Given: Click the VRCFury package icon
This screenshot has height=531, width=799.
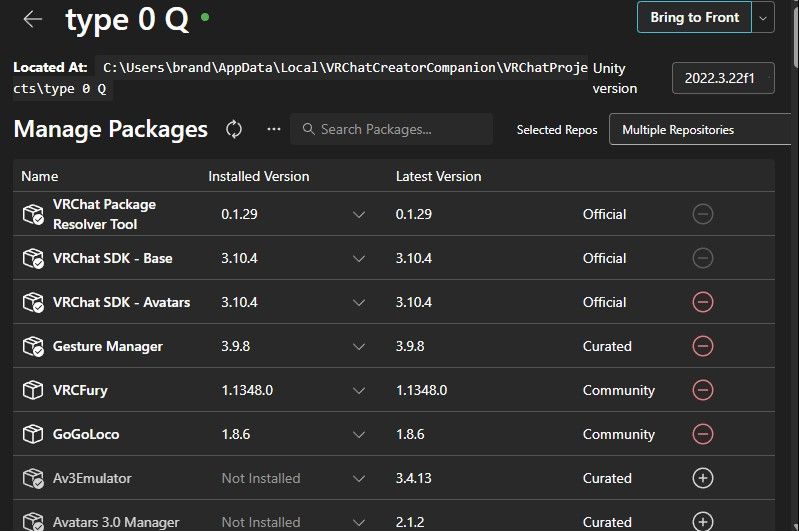Looking at the screenshot, I should [x=33, y=390].
